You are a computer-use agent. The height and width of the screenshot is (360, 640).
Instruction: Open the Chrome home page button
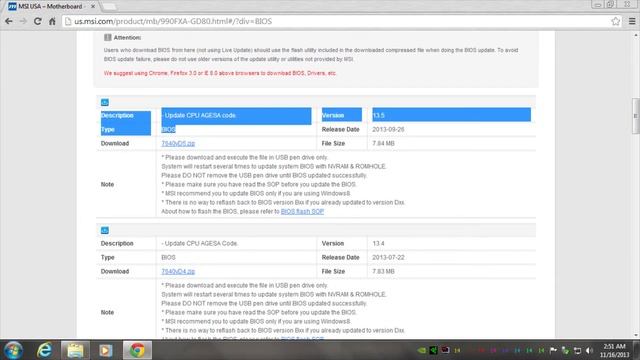pos(52,21)
